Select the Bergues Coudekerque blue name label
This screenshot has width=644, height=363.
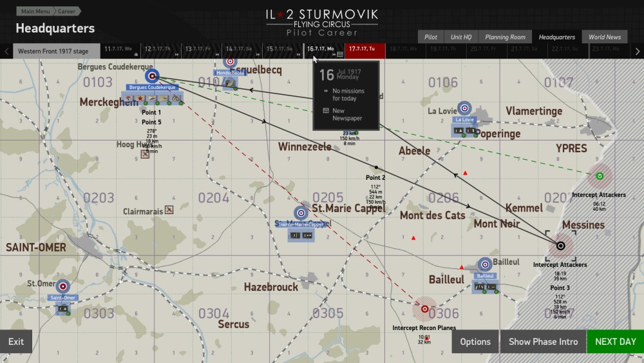coord(152,87)
